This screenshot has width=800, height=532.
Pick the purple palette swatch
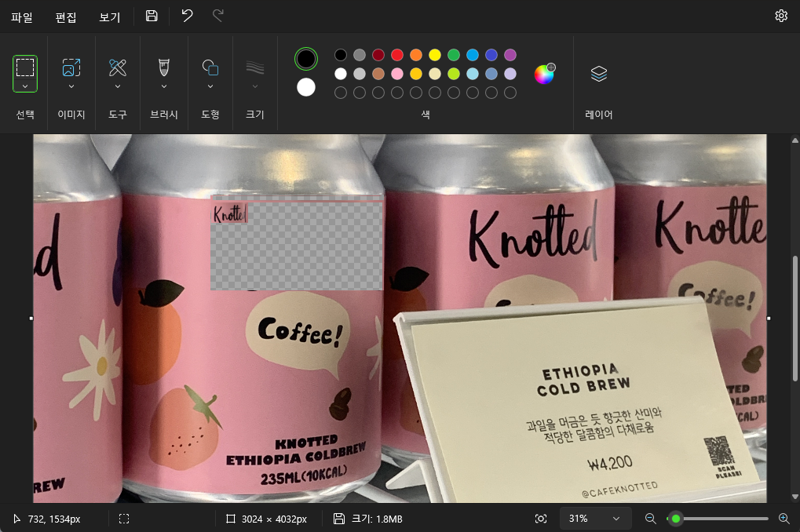pos(510,55)
